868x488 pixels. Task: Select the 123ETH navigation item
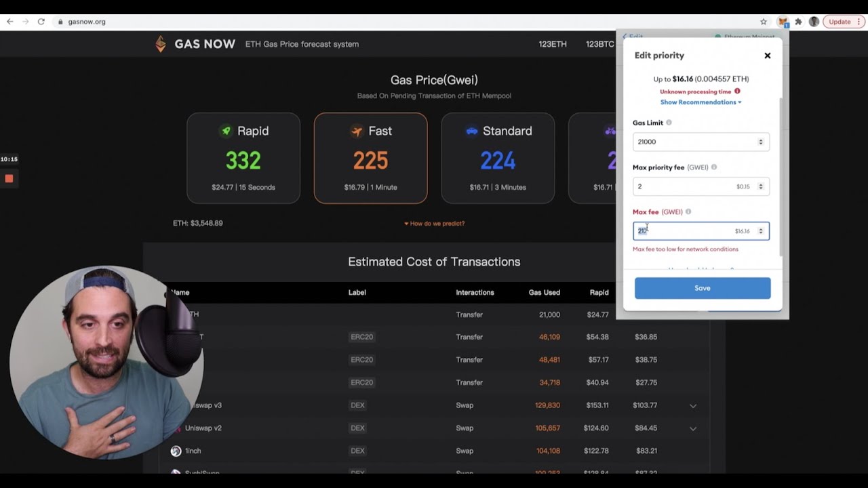click(553, 43)
